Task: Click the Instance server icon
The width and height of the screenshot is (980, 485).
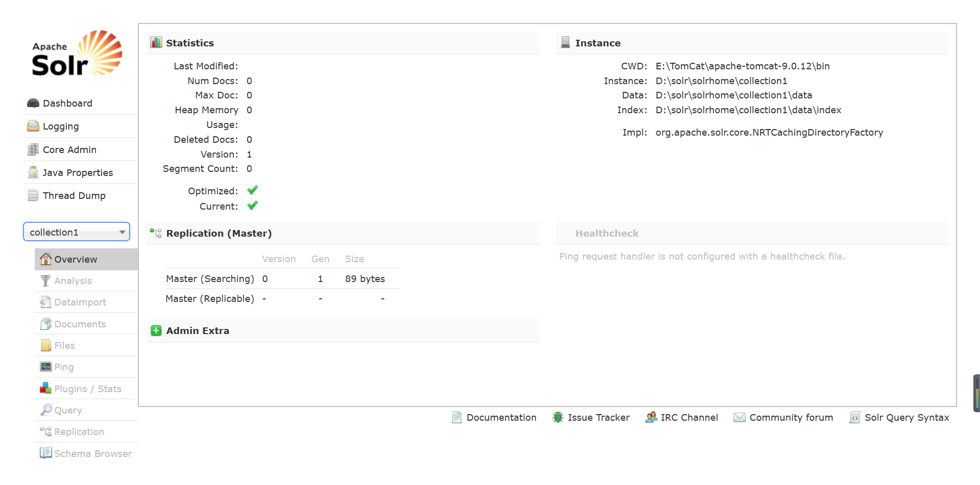Action: (x=566, y=42)
